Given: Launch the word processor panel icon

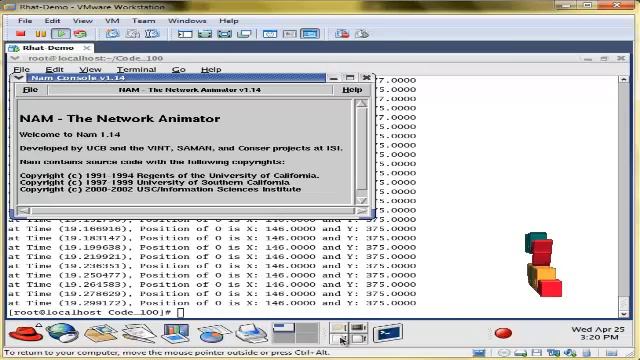Looking at the screenshot, I should coord(139,333).
